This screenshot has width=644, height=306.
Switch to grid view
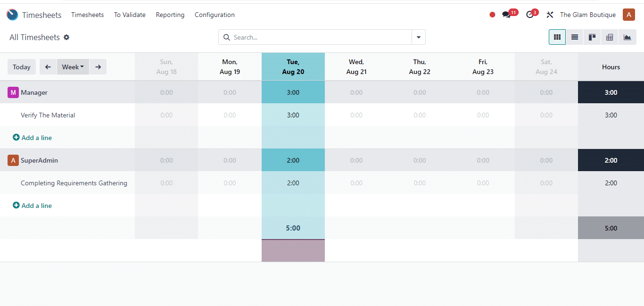tap(557, 37)
